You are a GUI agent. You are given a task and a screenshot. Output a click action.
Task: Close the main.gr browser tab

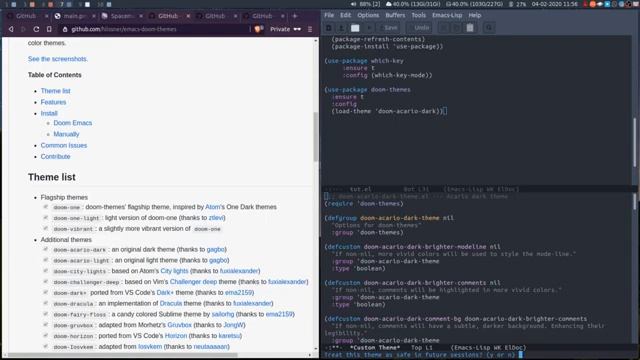click(93, 16)
